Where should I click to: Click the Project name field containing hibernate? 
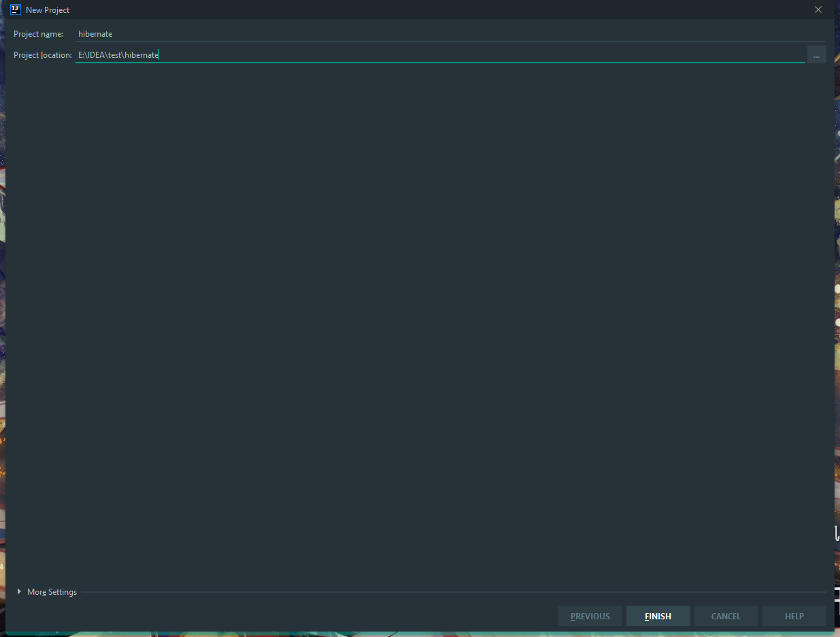[450, 34]
